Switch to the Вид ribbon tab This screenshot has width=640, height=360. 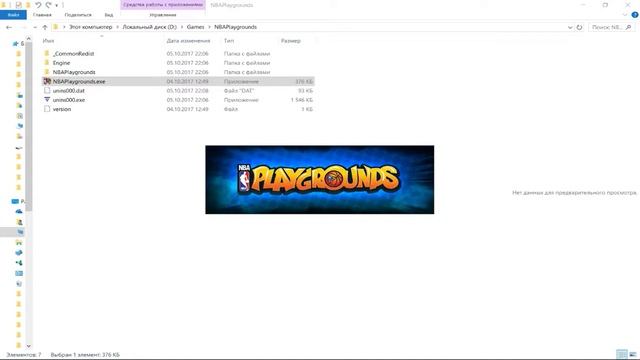pyautogui.click(x=109, y=15)
